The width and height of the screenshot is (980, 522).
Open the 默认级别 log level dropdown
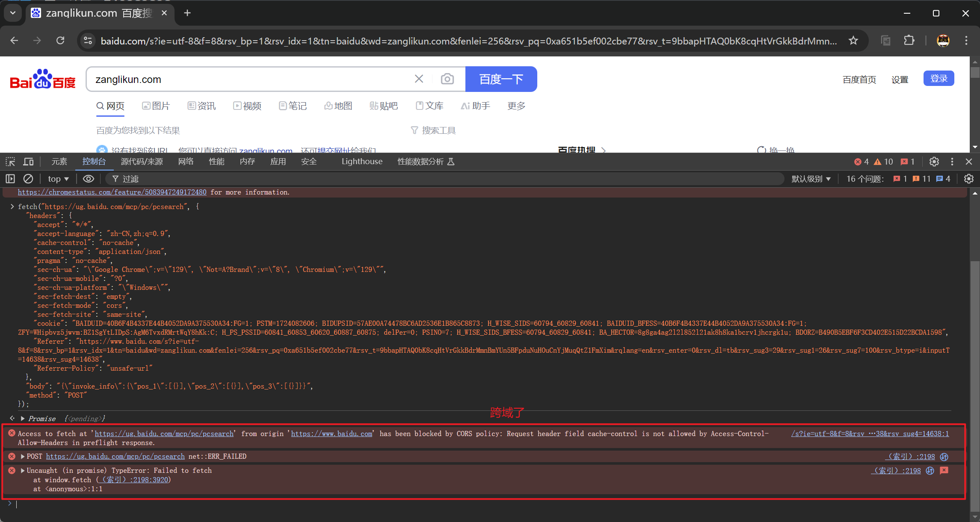811,179
